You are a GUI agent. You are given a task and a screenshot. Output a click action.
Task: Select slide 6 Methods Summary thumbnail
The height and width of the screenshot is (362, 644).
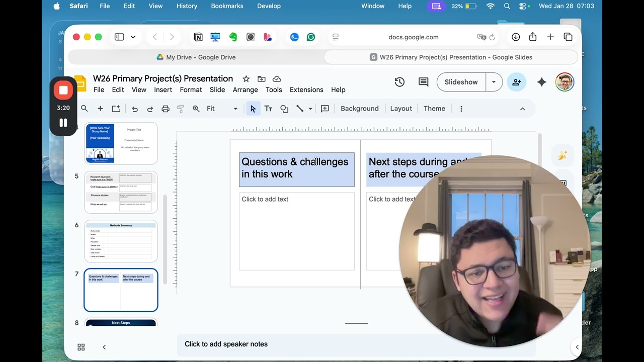click(121, 241)
